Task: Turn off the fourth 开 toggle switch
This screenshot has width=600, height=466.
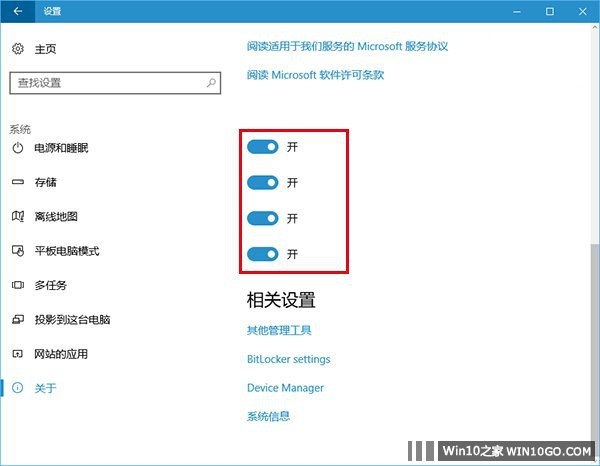Action: tap(262, 254)
